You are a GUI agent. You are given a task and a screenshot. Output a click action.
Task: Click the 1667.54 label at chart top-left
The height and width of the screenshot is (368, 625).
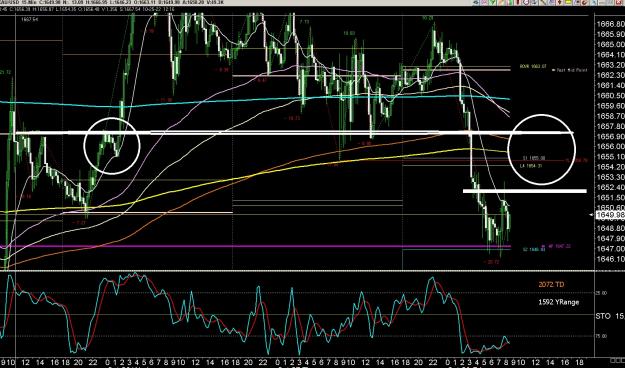tap(30, 19)
